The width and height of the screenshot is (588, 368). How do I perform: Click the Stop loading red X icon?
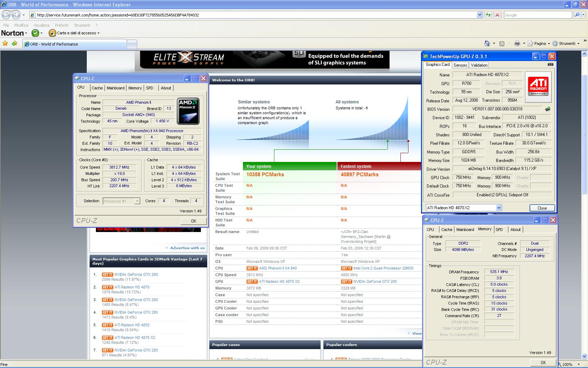coord(497,15)
